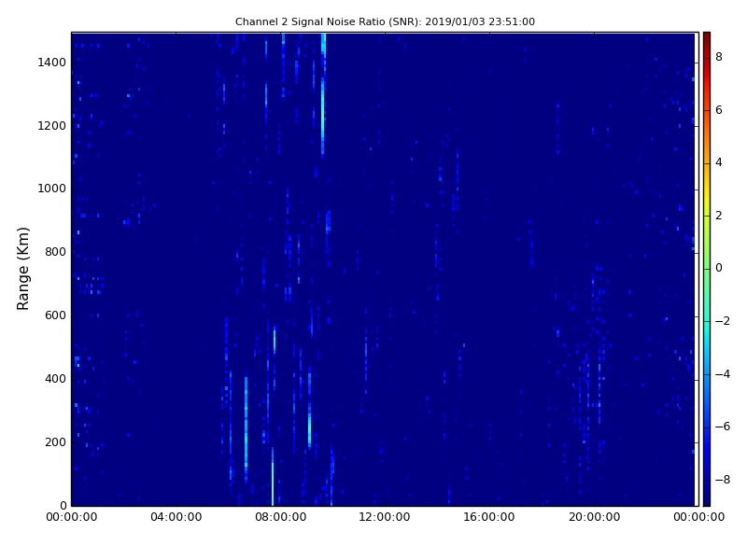Click the 400 tick label on range axis
Viewport: 747px width, 560px height.
tap(55, 379)
